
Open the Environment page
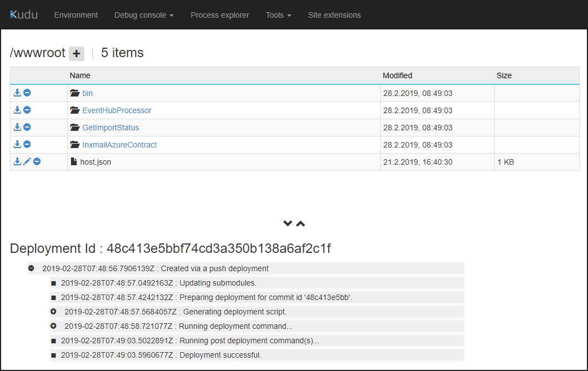[x=76, y=15]
